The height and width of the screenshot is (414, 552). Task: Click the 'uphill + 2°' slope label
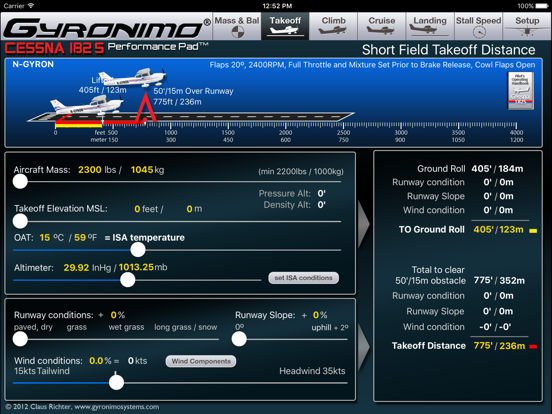coord(330,328)
